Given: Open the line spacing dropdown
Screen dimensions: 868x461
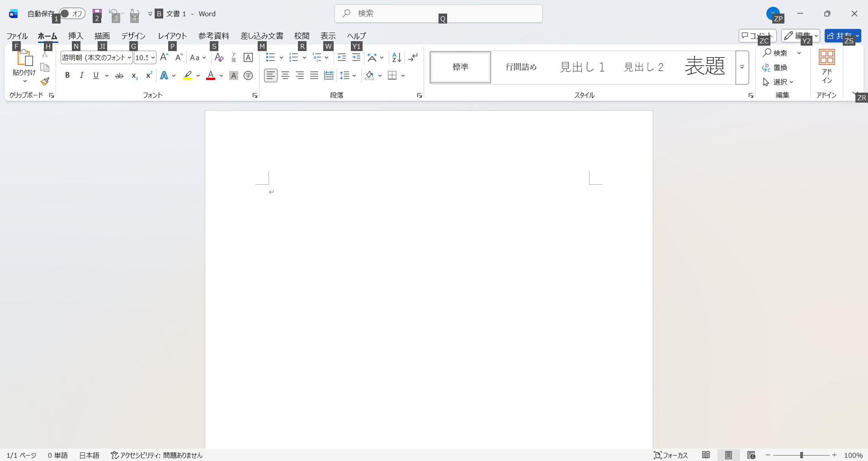Looking at the screenshot, I should pos(348,75).
